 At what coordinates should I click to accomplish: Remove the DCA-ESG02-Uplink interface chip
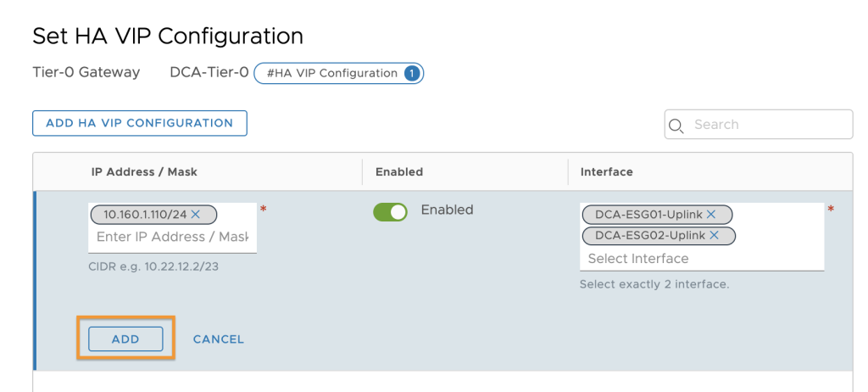[x=714, y=236]
